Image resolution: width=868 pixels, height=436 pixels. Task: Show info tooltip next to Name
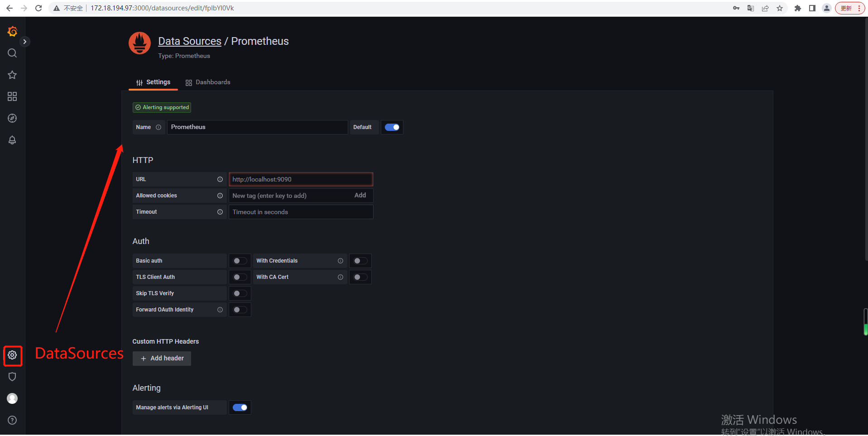click(x=158, y=127)
